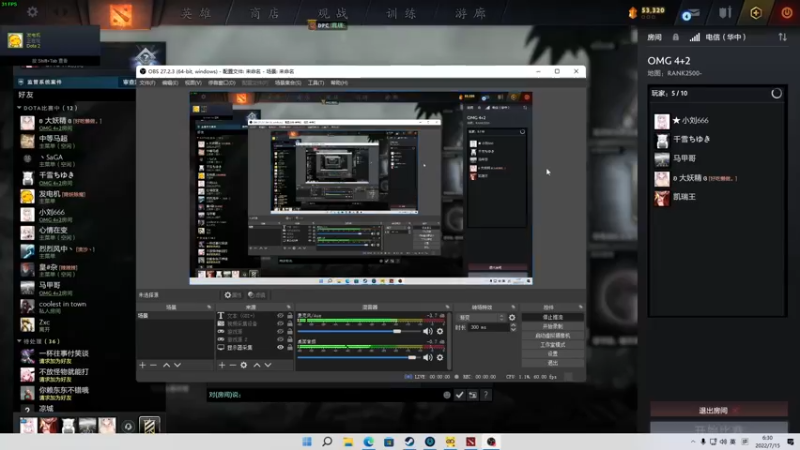
Task: Open OBS 设置 button in controls
Action: (553, 354)
